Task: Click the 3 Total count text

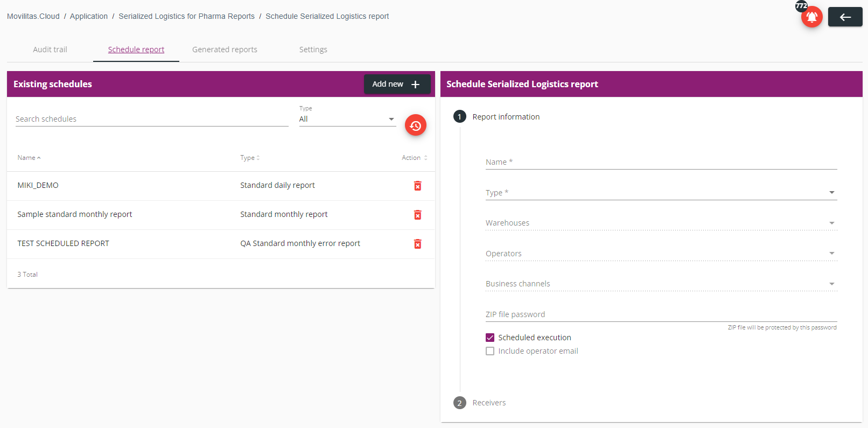Action: 27,275
